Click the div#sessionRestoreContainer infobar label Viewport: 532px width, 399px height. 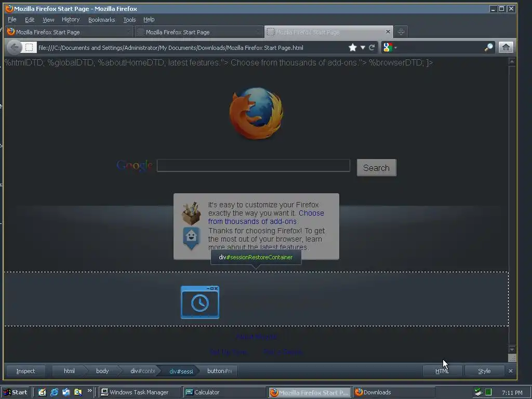256,257
